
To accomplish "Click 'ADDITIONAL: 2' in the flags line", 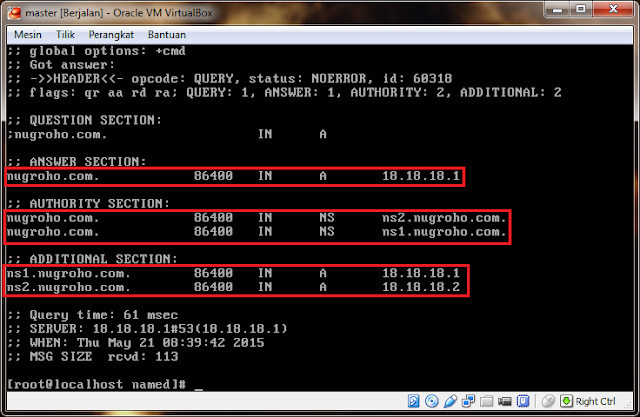I will point(511,93).
